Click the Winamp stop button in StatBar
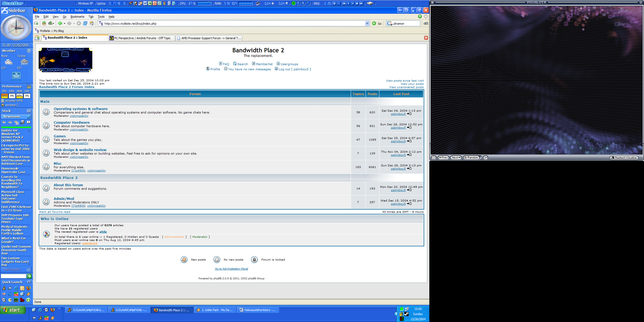The width and height of the screenshot is (644, 322). 357,3
